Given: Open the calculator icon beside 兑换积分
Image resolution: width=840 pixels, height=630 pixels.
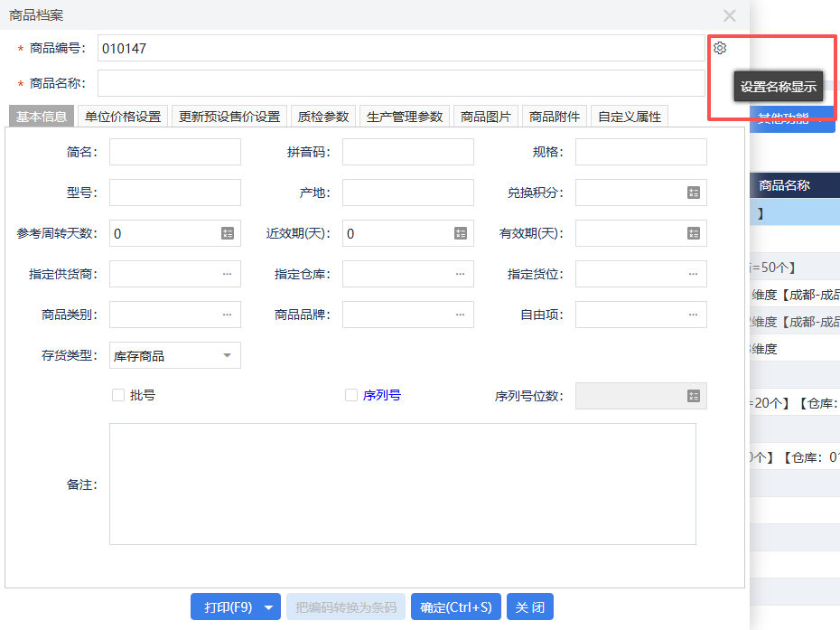Looking at the screenshot, I should point(695,192).
